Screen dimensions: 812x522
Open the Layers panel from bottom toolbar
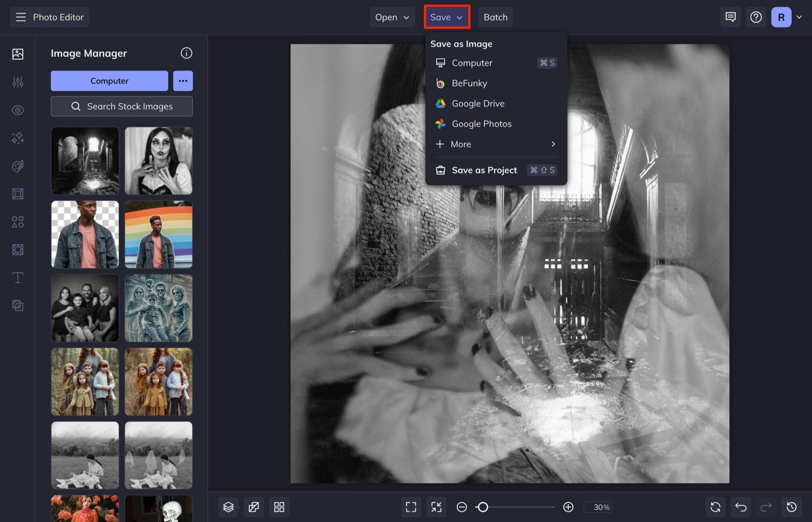tap(228, 506)
